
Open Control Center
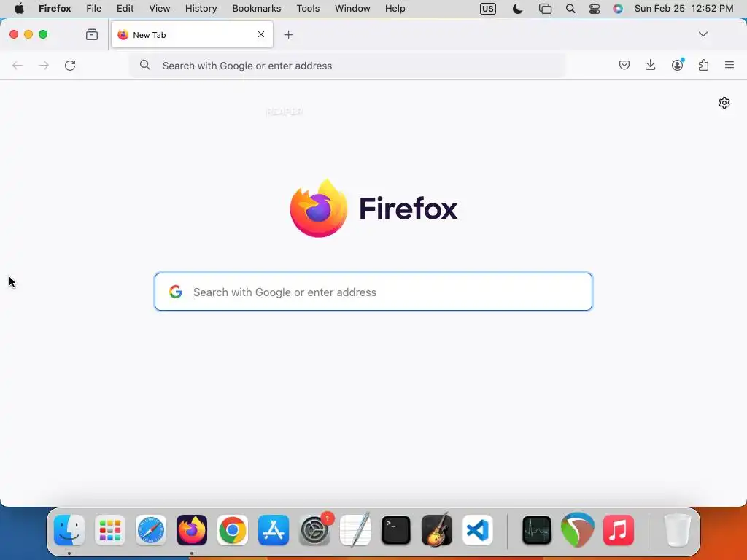tap(595, 9)
